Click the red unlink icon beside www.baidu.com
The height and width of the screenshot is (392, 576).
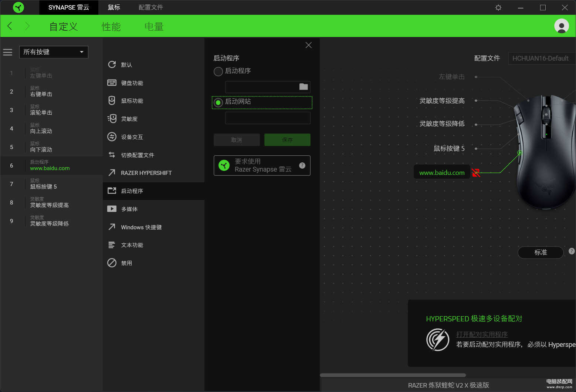476,173
